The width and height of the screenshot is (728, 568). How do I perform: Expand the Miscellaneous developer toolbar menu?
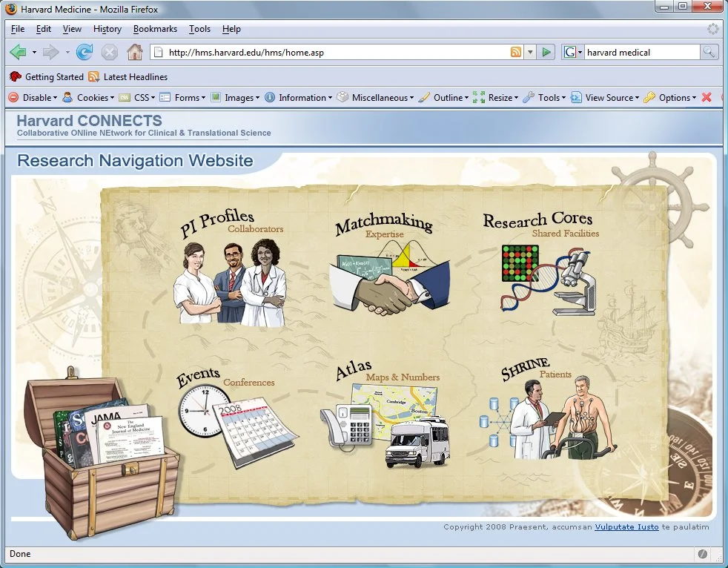coord(375,98)
